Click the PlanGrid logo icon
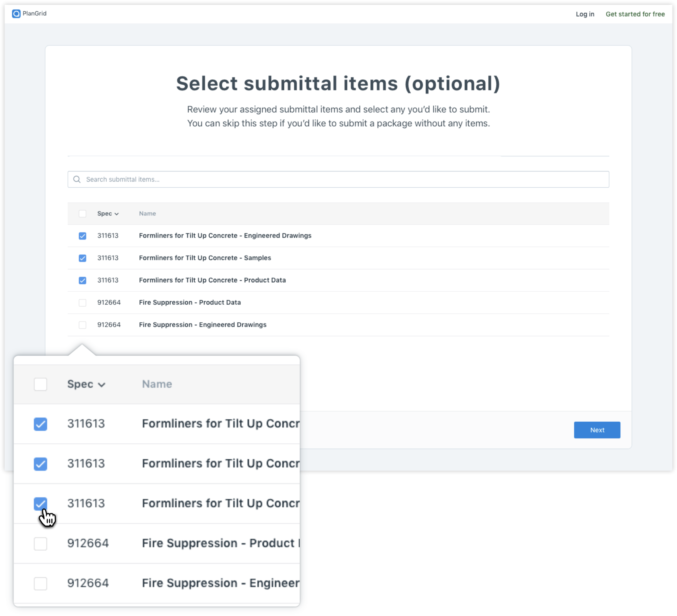The height and width of the screenshot is (616, 677). 16,14
